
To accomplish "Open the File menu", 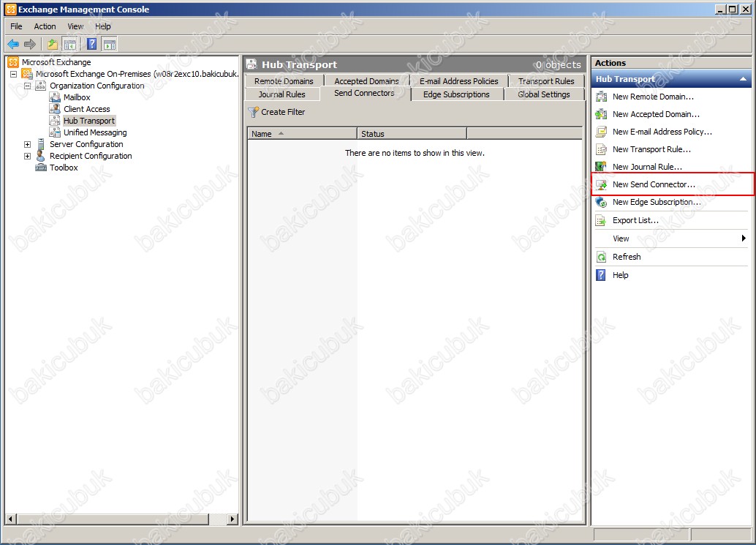I will pyautogui.click(x=16, y=26).
